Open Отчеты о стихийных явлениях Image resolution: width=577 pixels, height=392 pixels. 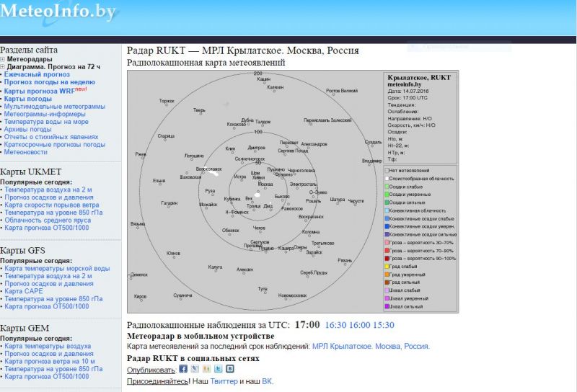click(x=51, y=137)
